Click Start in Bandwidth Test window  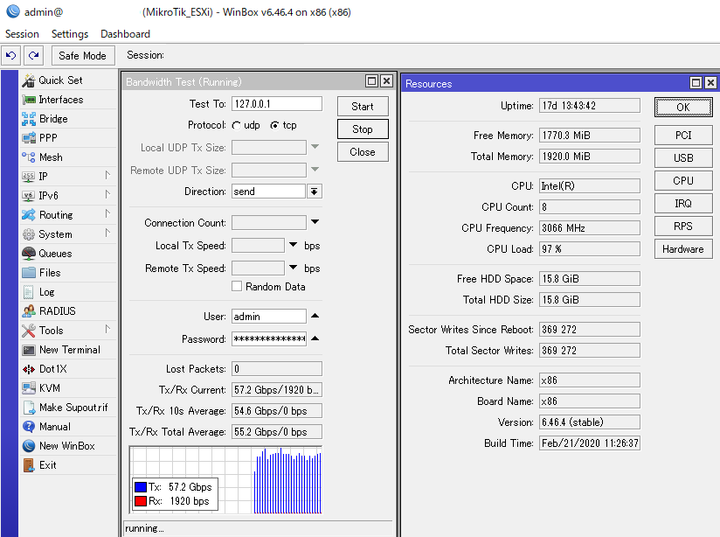pos(363,106)
